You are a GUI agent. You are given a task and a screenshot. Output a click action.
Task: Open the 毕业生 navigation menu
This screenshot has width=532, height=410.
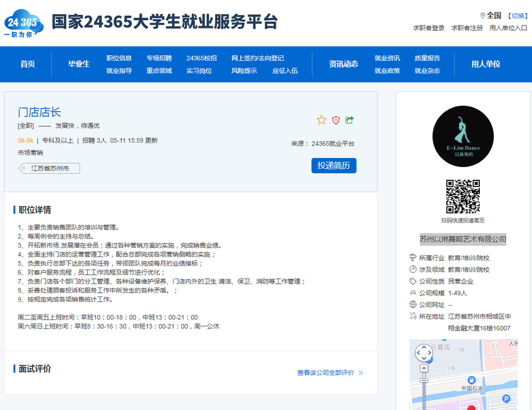[x=79, y=64]
